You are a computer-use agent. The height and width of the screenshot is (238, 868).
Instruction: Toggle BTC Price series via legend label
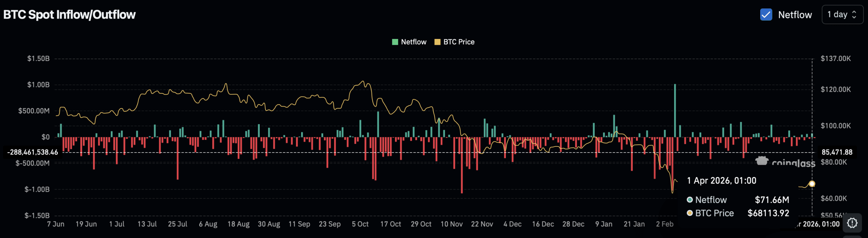click(459, 42)
